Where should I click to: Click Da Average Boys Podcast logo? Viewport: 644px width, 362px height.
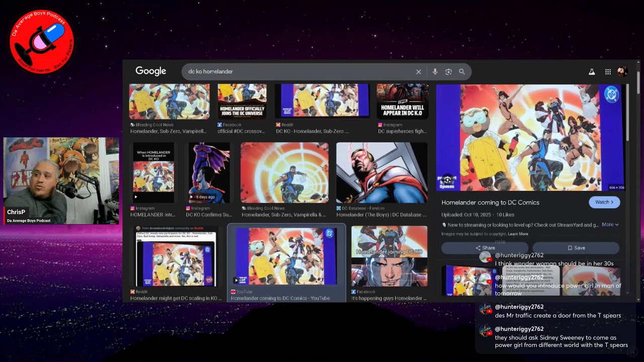pos(42,42)
